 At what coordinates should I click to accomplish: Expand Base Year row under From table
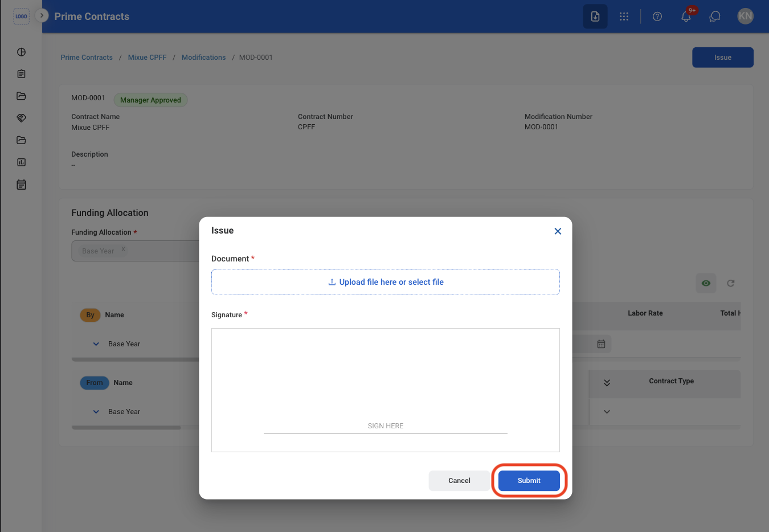(96, 412)
